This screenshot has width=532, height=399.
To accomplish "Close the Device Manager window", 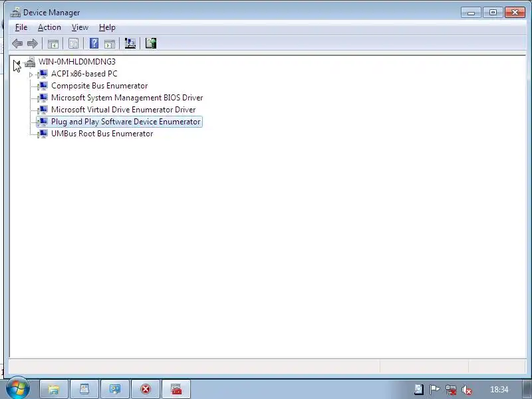I will (515, 13).
